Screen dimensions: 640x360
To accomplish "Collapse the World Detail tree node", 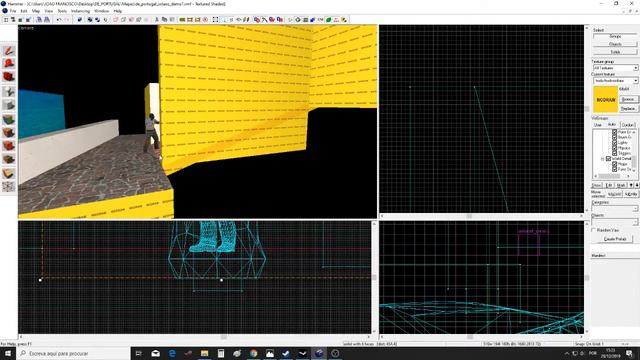I will coord(603,159).
